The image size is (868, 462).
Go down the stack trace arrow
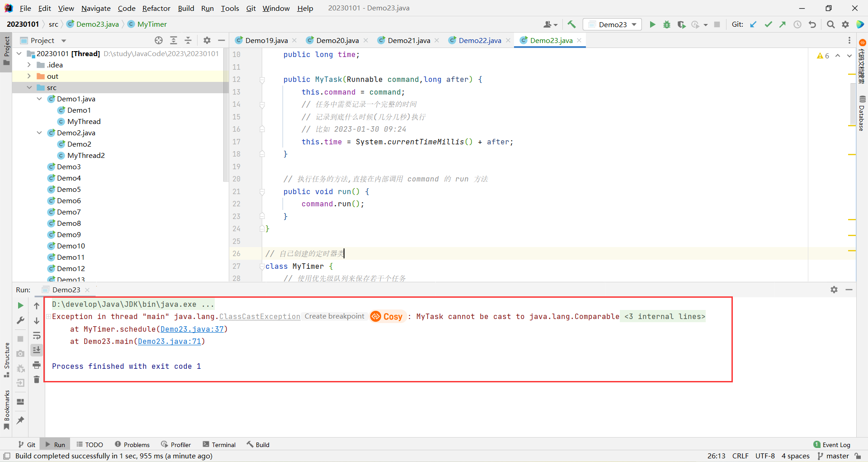(x=37, y=320)
